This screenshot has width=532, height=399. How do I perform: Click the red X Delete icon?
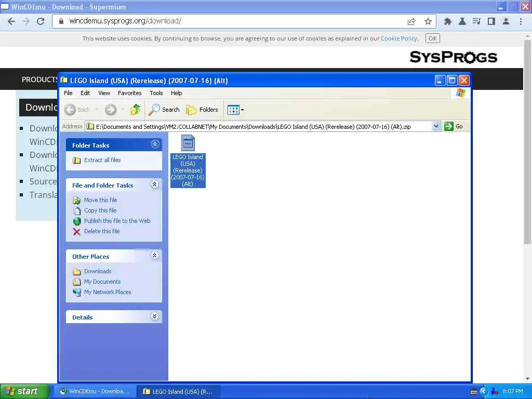77,232
